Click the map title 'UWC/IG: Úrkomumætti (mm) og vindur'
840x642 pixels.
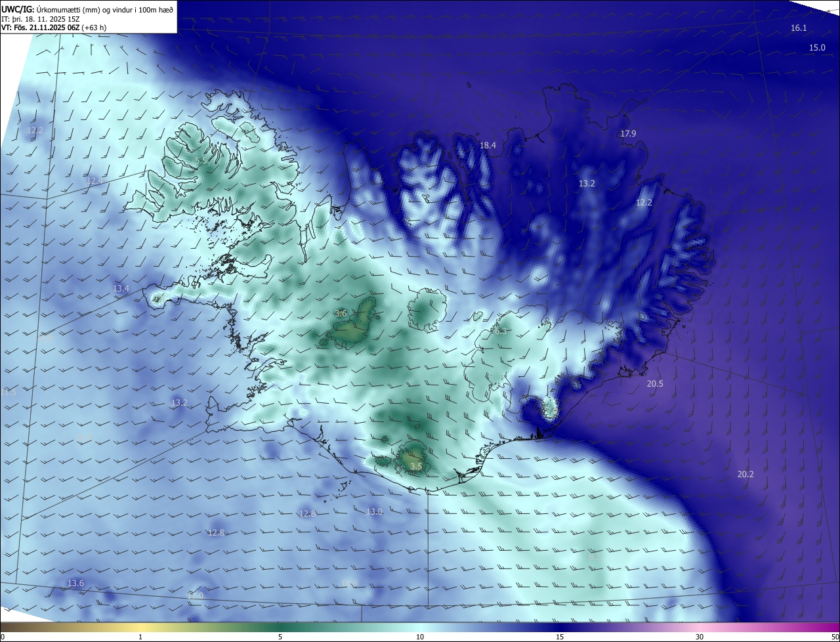pyautogui.click(x=87, y=9)
